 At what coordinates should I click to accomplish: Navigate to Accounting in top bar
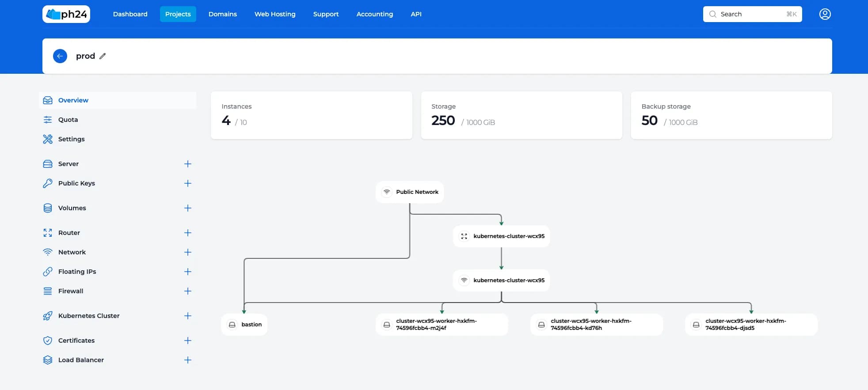[x=374, y=14]
